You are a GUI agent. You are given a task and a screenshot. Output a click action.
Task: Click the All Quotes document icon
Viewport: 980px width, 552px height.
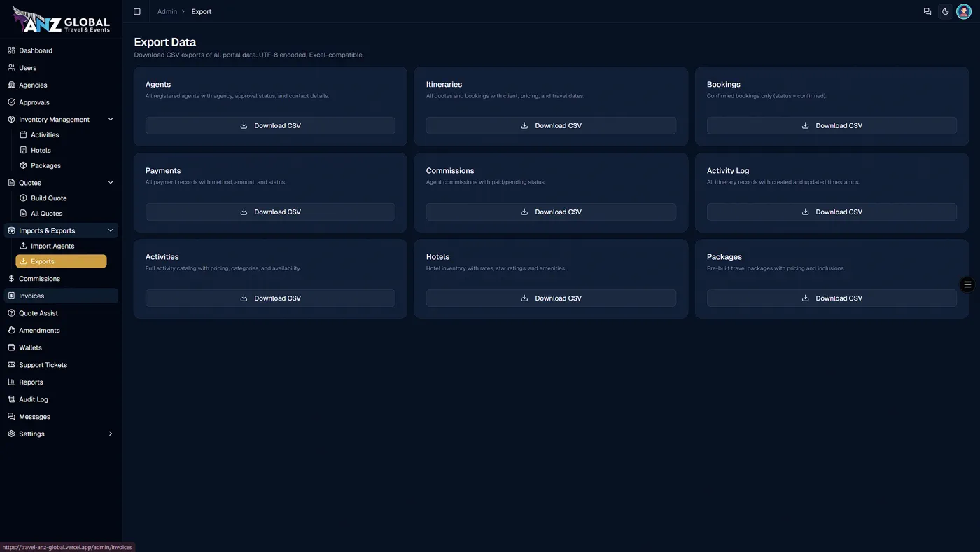23,214
